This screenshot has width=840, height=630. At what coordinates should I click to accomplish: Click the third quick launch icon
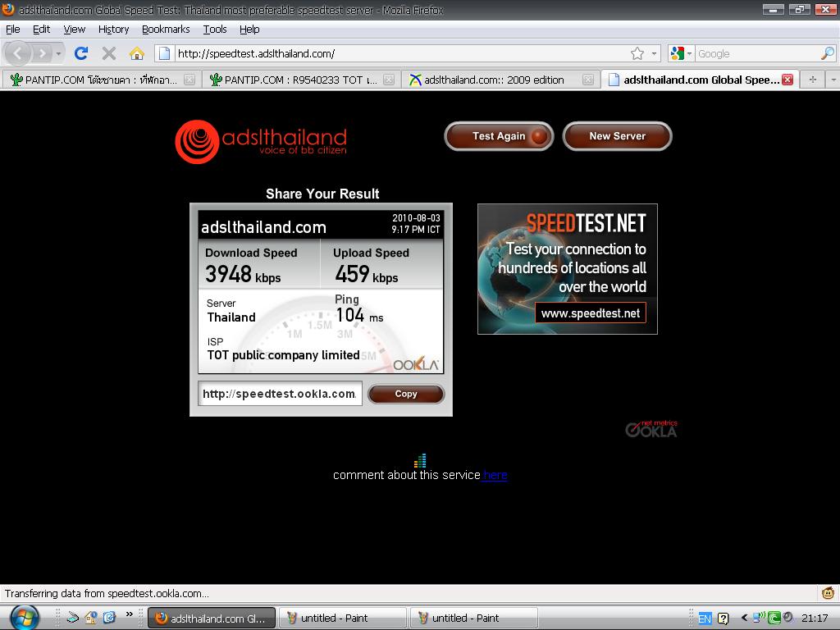click(x=109, y=618)
